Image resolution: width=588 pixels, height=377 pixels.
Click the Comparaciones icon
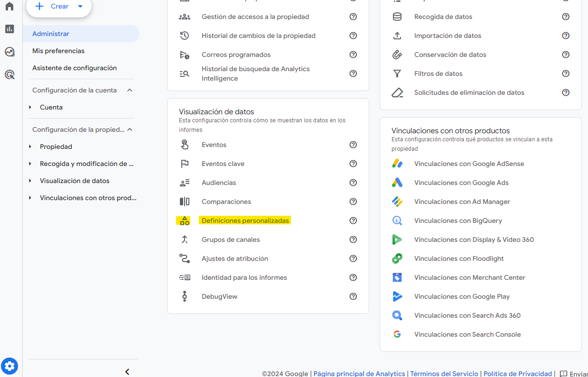[185, 202]
